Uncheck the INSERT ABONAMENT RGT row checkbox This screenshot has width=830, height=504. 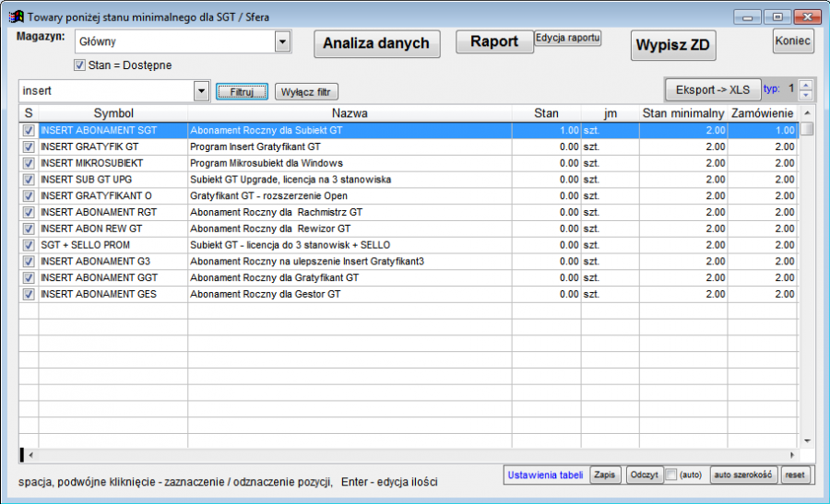[29, 213]
